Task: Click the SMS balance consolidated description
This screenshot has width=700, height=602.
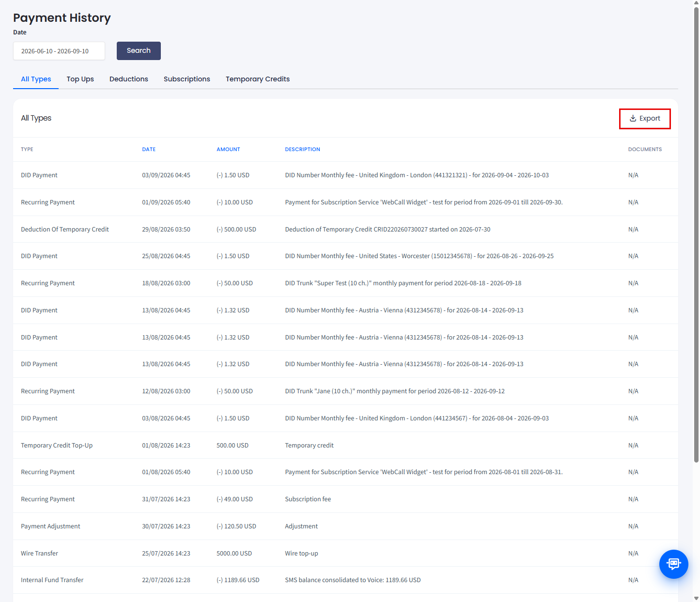Action: (x=353, y=580)
